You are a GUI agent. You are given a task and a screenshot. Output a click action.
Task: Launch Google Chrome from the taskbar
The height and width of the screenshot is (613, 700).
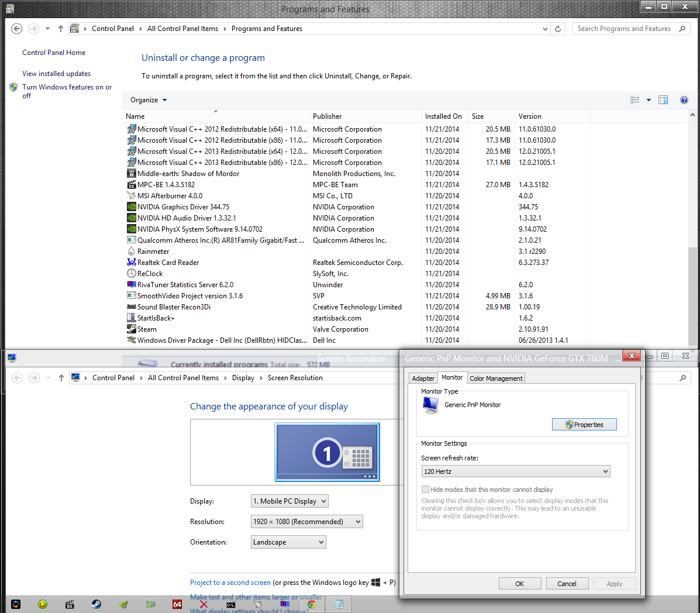coord(312,604)
